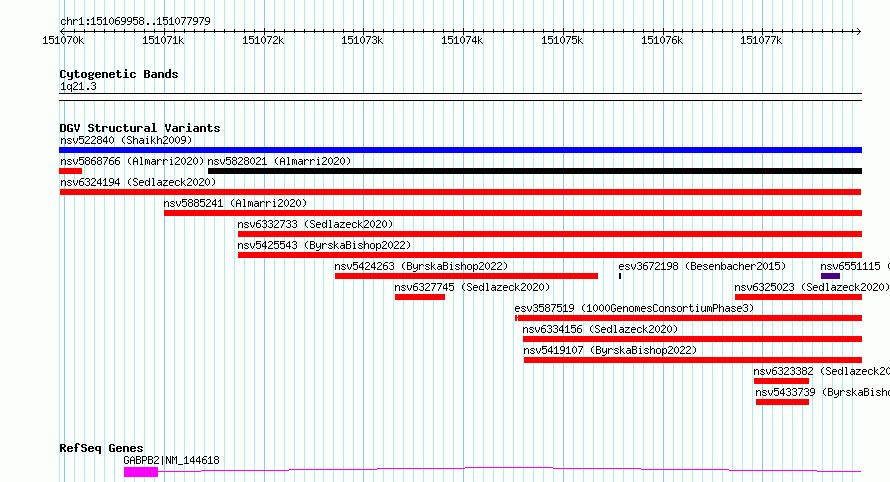Click the 151073k ruler tick label
Image resolution: width=890 pixels, height=482 pixels.
click(362, 40)
